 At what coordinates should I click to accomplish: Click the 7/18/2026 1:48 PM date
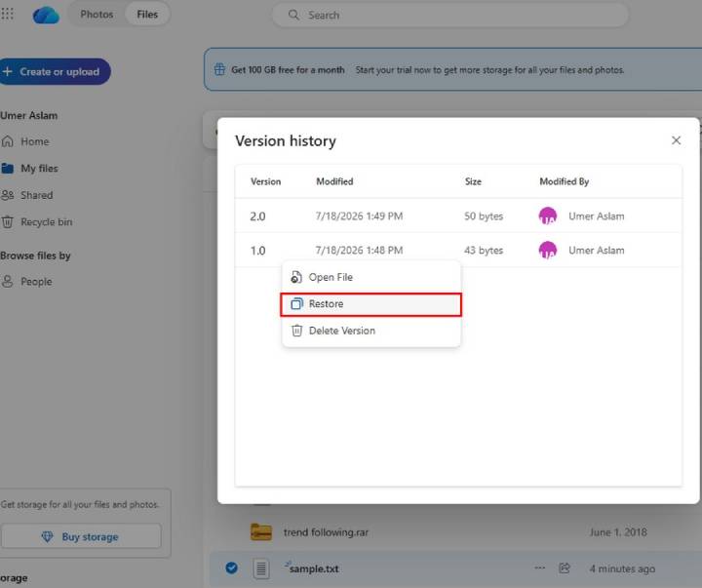click(359, 250)
